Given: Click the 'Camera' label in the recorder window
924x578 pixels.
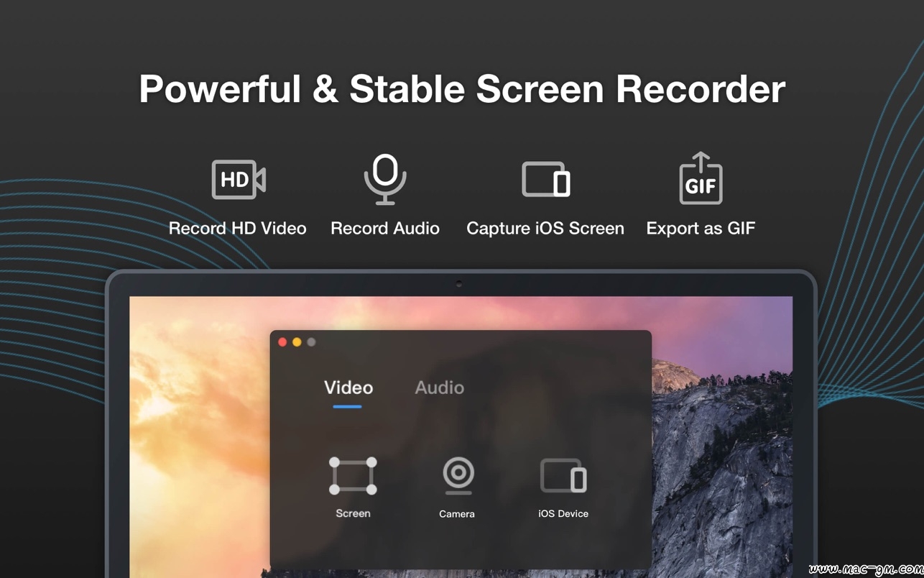Looking at the screenshot, I should click(457, 514).
